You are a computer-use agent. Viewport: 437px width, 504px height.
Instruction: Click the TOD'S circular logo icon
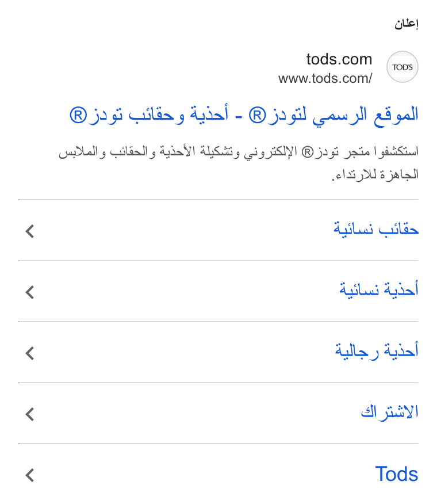tap(402, 67)
